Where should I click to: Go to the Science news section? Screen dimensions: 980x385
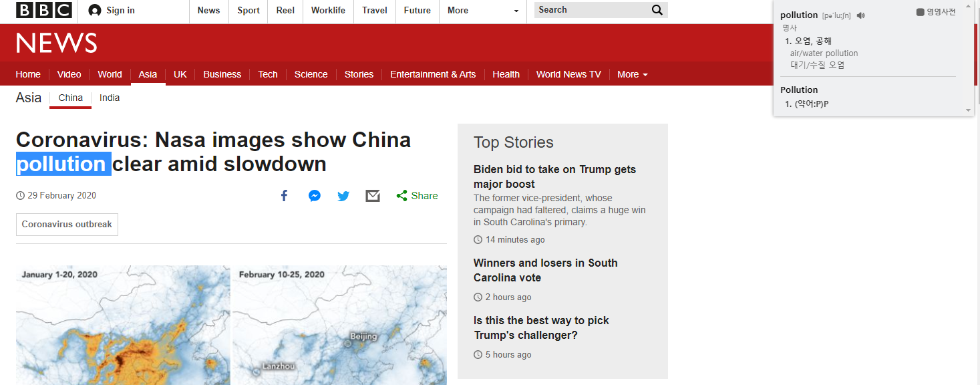tap(311, 74)
